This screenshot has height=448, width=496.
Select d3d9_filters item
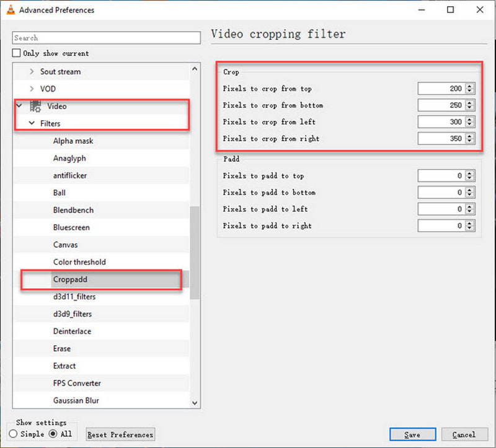[x=73, y=314]
